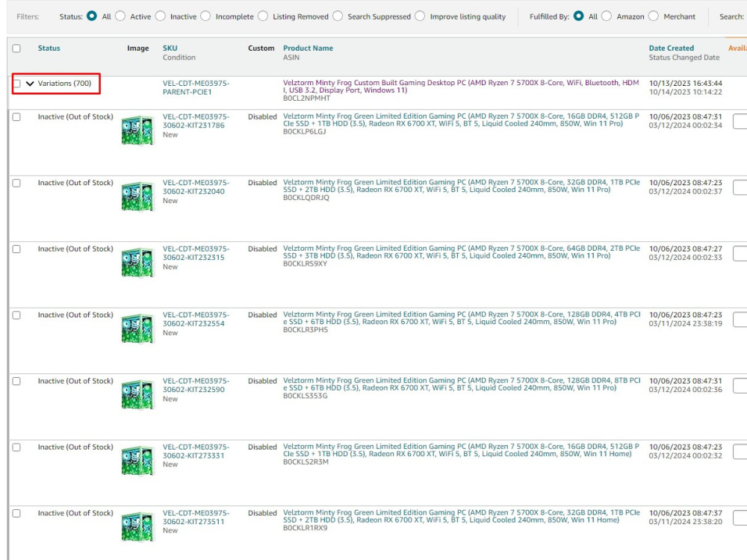Check the box for SKU KIT232315 row
Screen dimensions: 747x560
[16, 249]
